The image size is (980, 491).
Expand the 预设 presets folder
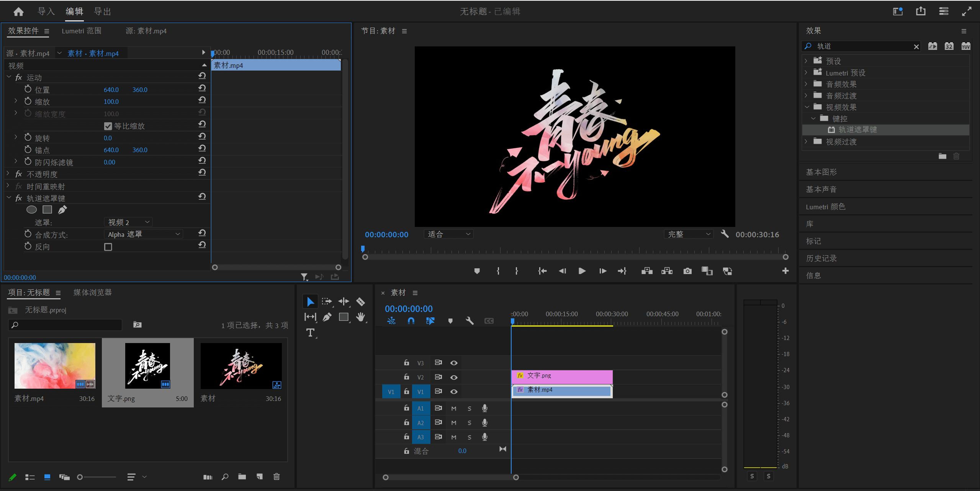click(x=807, y=61)
